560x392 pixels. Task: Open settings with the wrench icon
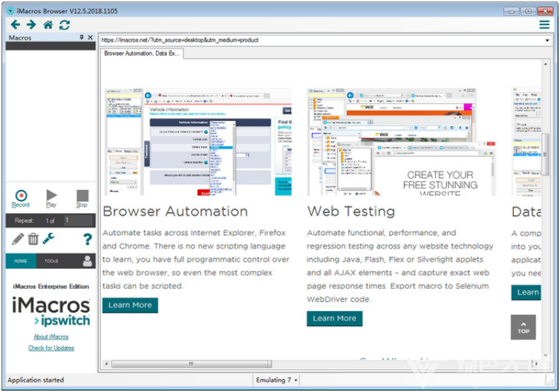coord(48,238)
